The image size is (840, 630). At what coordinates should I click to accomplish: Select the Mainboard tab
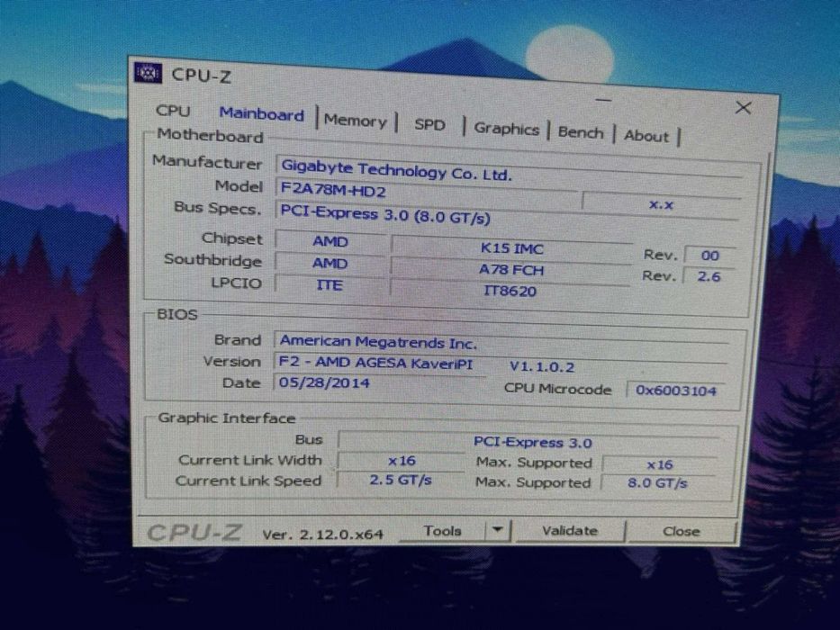click(x=261, y=114)
